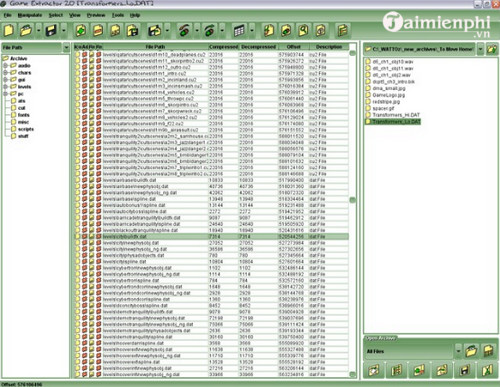Image resolution: width=500 pixels, height=387 pixels.
Task: Open the All Files filter dropdown
Action: tap(459, 351)
